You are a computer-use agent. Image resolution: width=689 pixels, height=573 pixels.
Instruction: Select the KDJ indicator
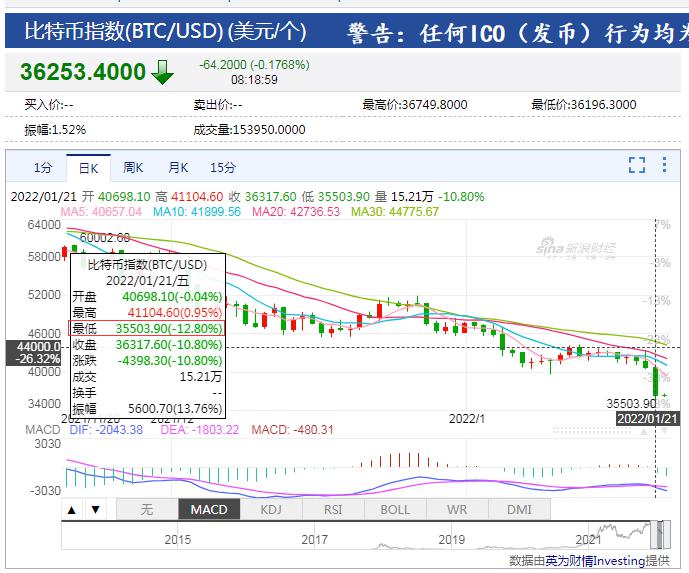(271, 510)
